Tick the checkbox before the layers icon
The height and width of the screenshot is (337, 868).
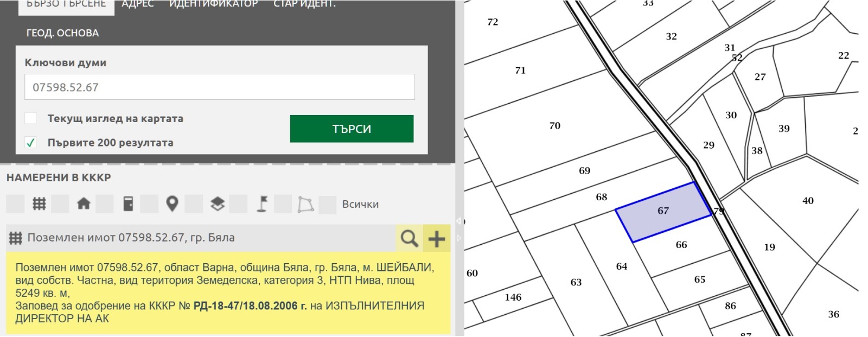(x=194, y=204)
